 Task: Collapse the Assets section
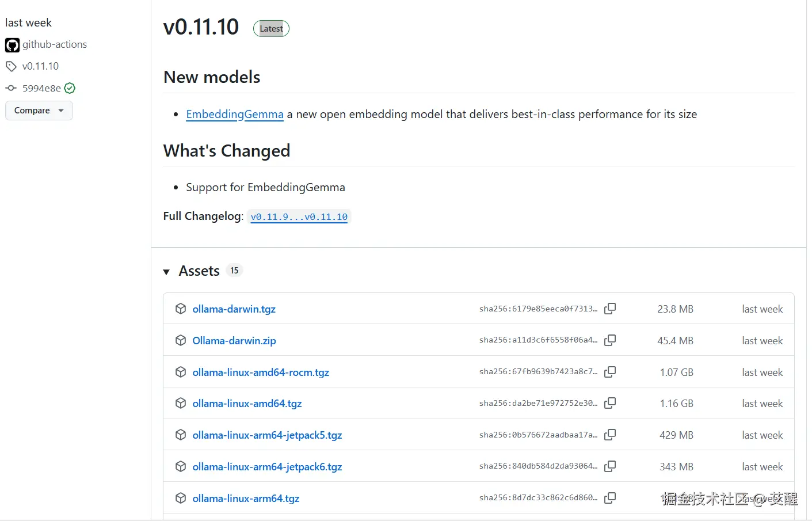click(166, 272)
